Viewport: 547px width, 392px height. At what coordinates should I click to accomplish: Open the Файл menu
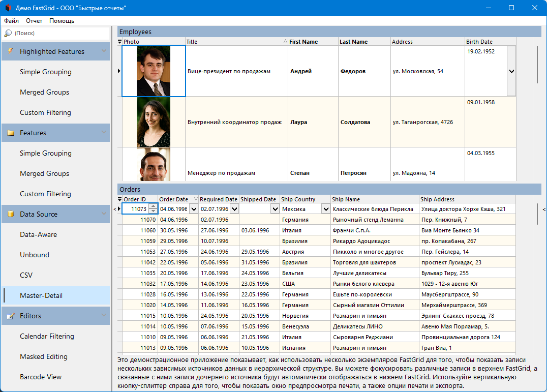11,21
